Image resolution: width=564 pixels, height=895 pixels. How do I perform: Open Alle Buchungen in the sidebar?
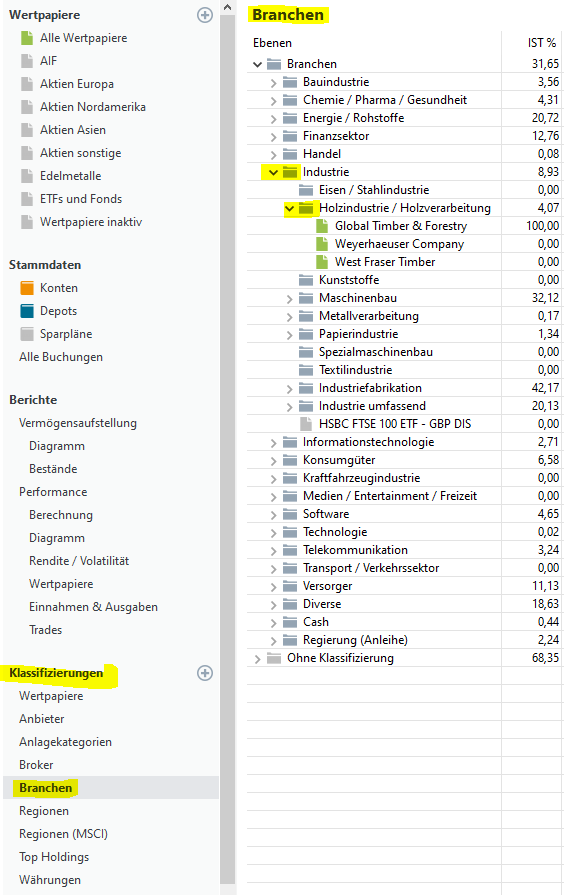tap(61, 357)
